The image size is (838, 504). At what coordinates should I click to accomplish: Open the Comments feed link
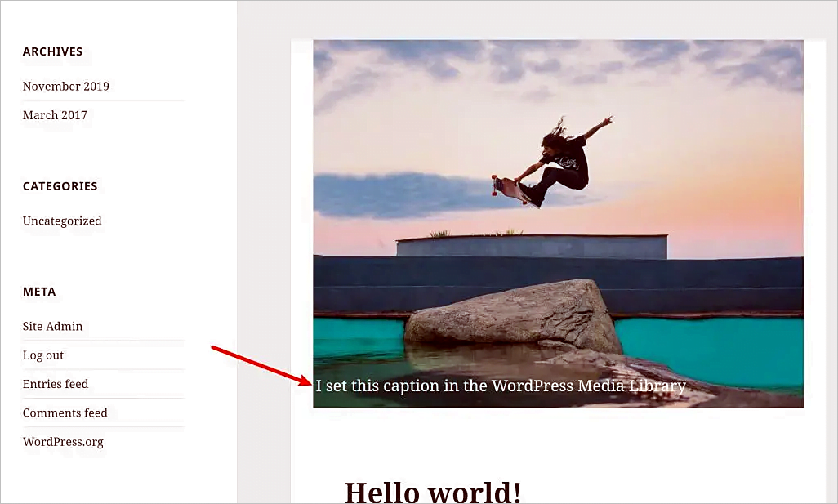coord(65,413)
